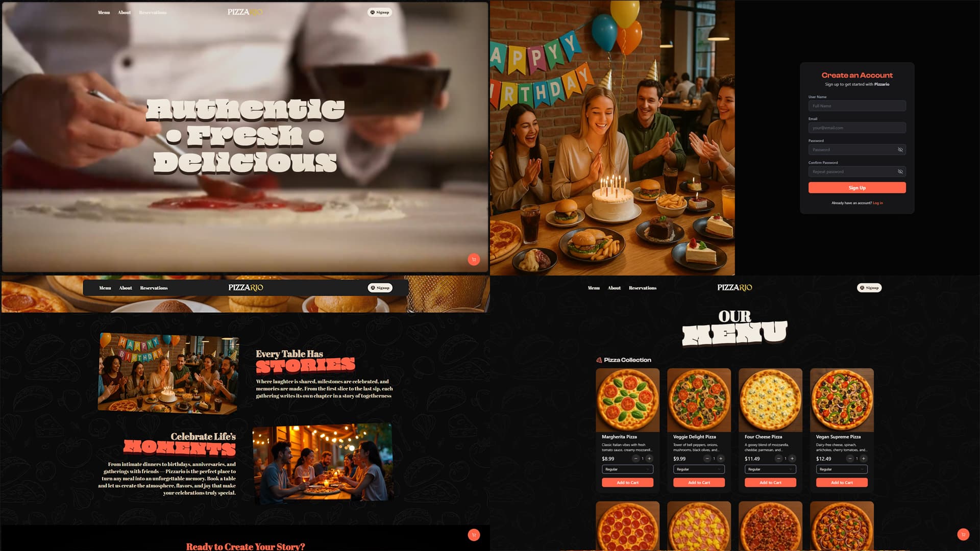The width and height of the screenshot is (980, 551).
Task: Decrease Vegan Supreme Pizza quantity with minus icon
Action: coord(850,459)
